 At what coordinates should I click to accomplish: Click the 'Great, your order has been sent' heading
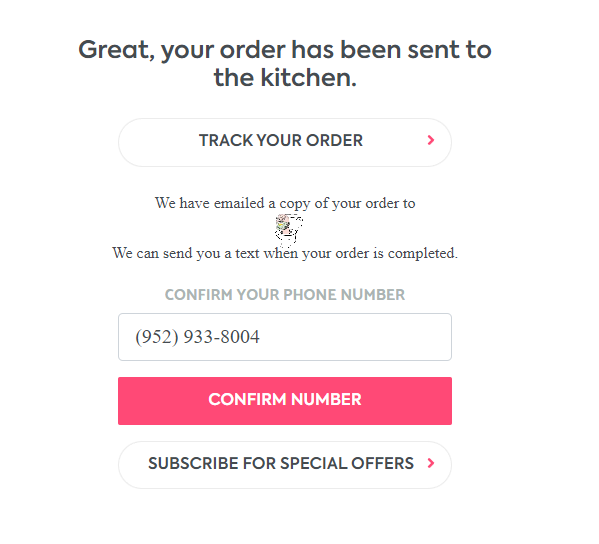(x=285, y=50)
